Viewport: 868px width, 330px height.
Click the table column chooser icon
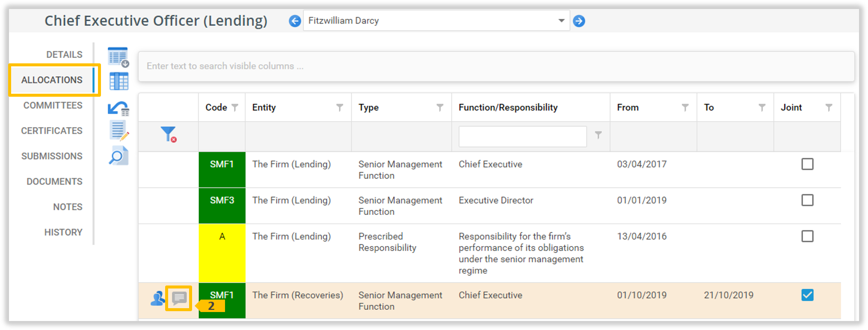pyautogui.click(x=118, y=81)
